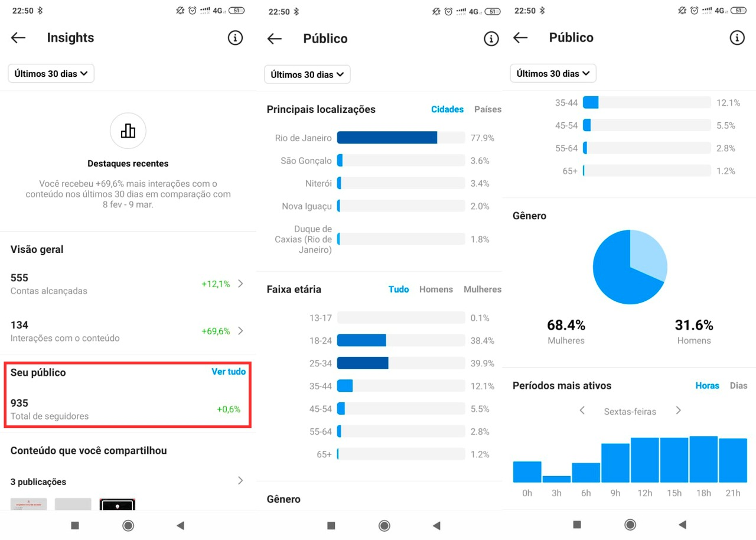Tap São Gonçalo city label
The width and height of the screenshot is (756, 540).
(x=306, y=161)
